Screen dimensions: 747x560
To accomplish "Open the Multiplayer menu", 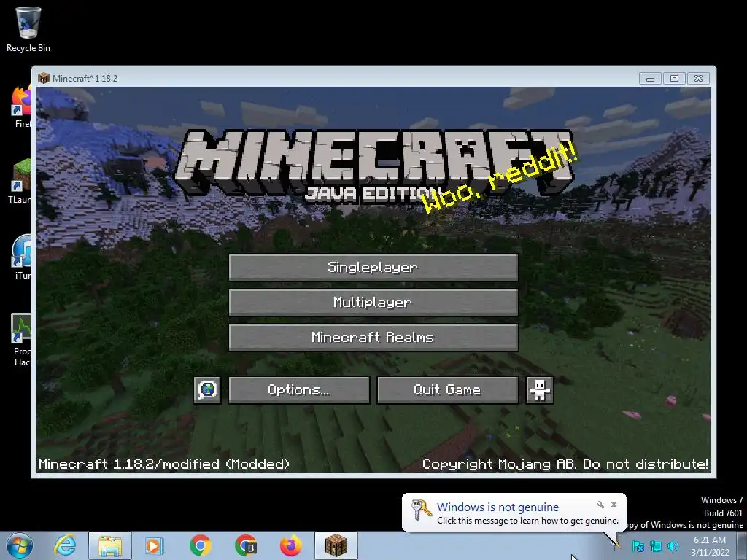I will (x=373, y=303).
